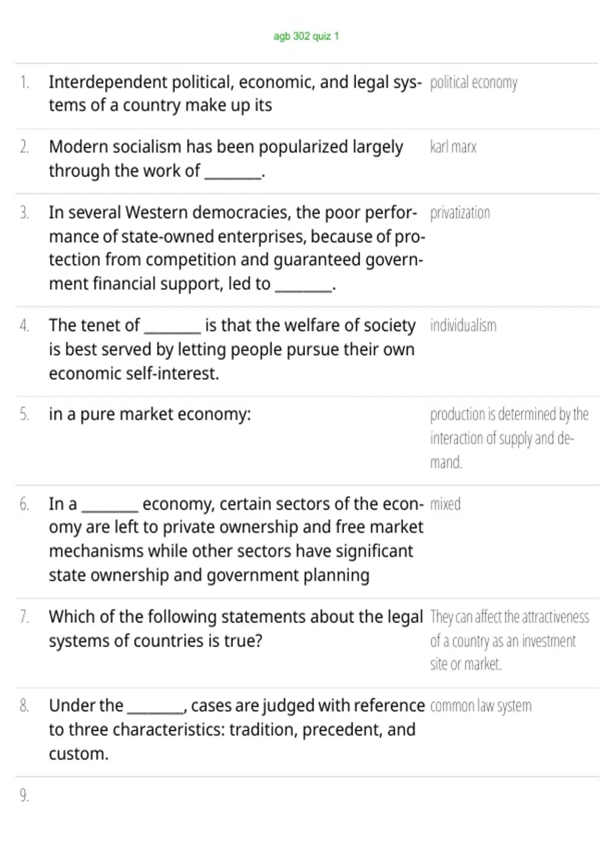Select question 1 about interdependent political systems
The image size is (613, 868).
click(235, 93)
